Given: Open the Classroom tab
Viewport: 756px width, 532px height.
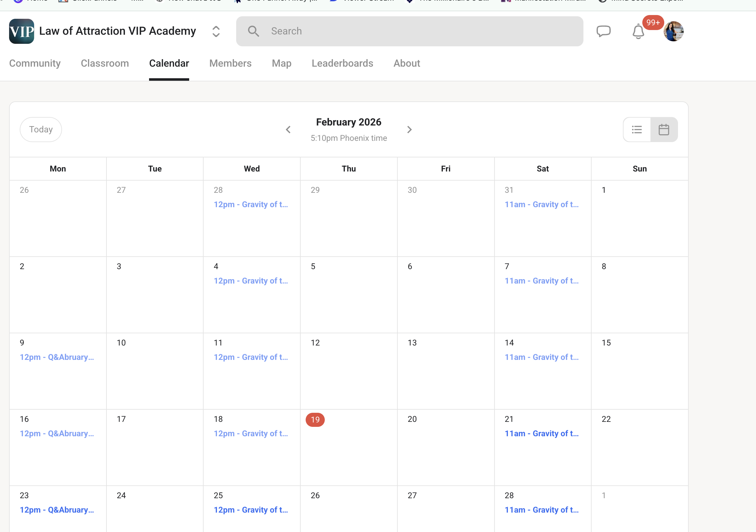Looking at the screenshot, I should (x=105, y=63).
